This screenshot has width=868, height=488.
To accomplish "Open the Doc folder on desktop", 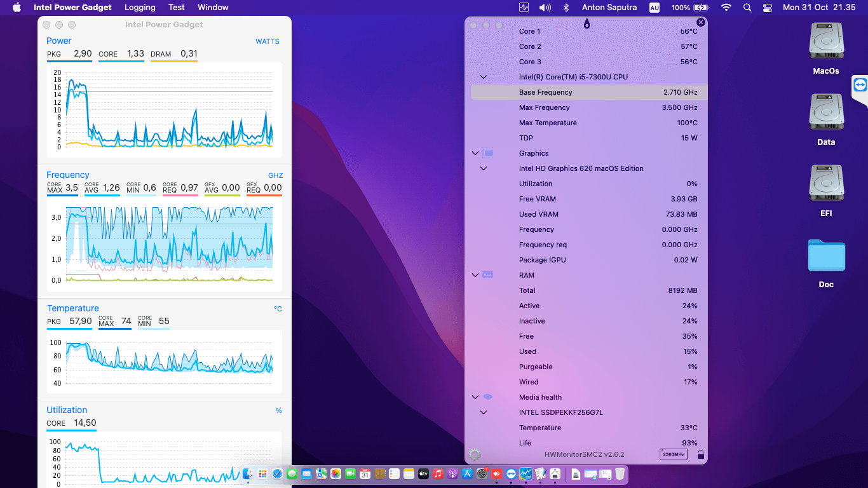I will coord(826,256).
